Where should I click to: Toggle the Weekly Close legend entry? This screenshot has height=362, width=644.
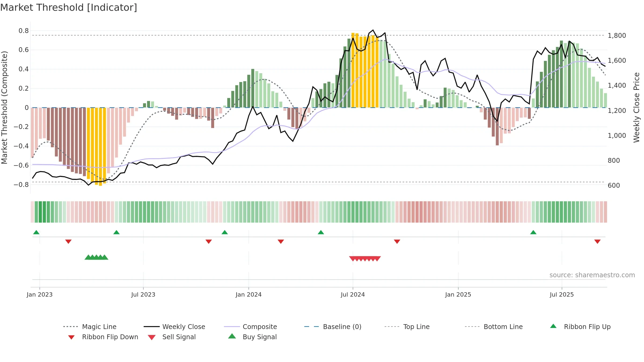[x=174, y=327]
